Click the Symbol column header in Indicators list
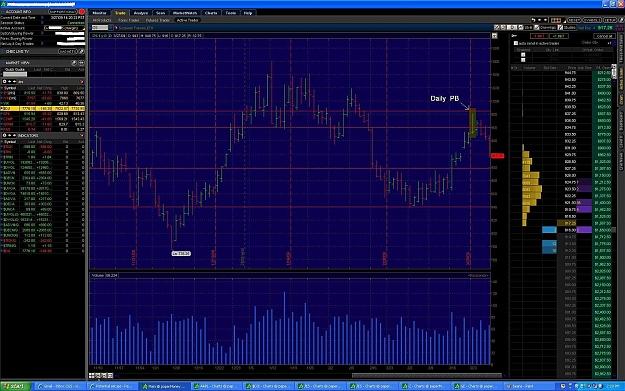Viewport: 625px width, 391px height. click(10, 141)
